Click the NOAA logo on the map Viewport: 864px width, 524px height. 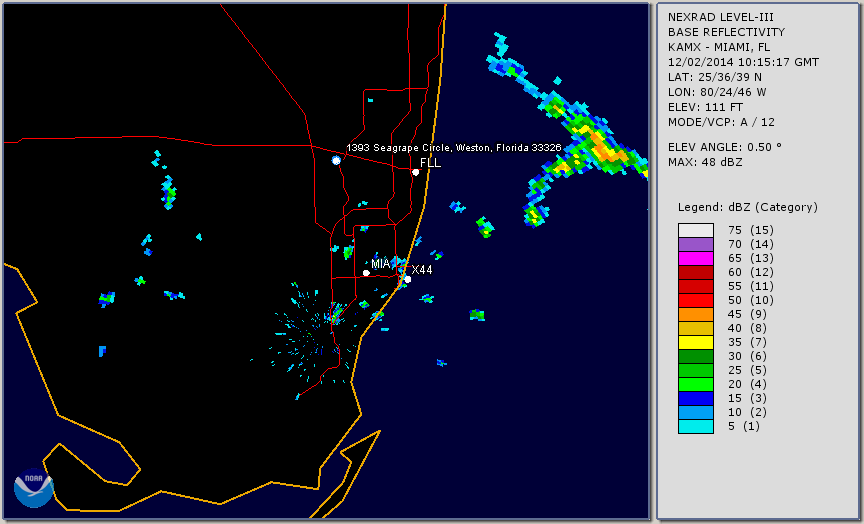[34, 487]
